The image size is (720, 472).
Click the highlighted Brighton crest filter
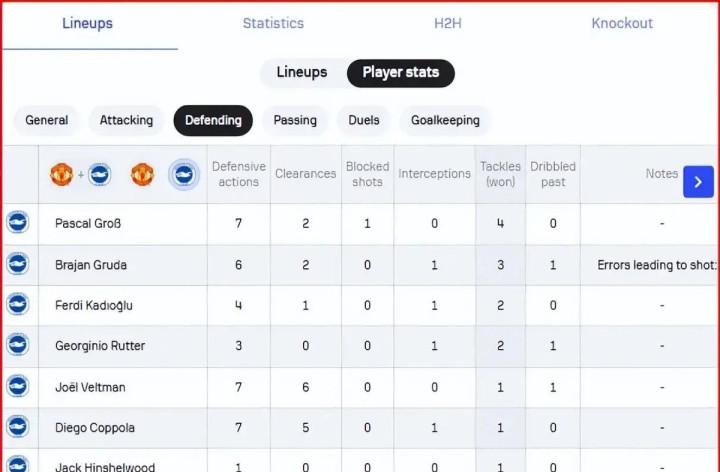(x=184, y=175)
